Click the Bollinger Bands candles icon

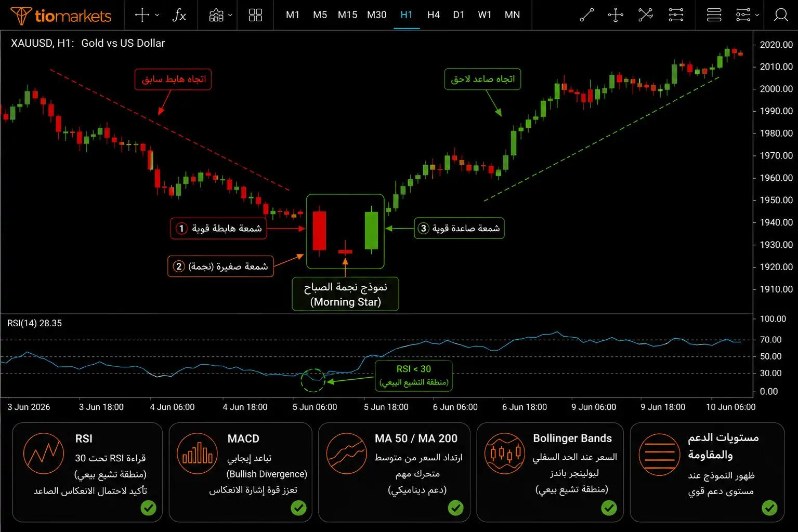504,453
